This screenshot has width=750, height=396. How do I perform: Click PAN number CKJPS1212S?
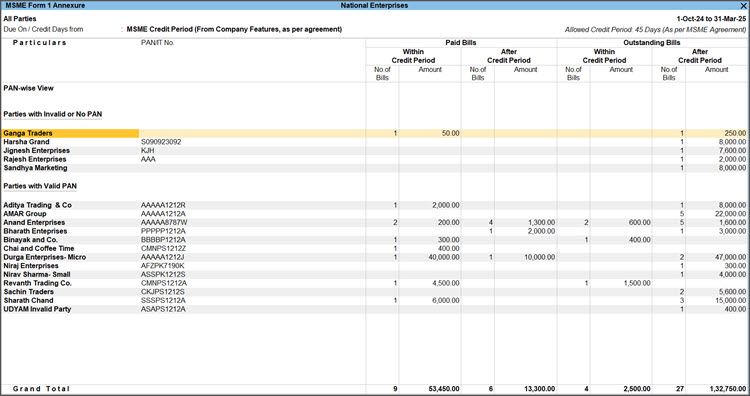click(163, 292)
